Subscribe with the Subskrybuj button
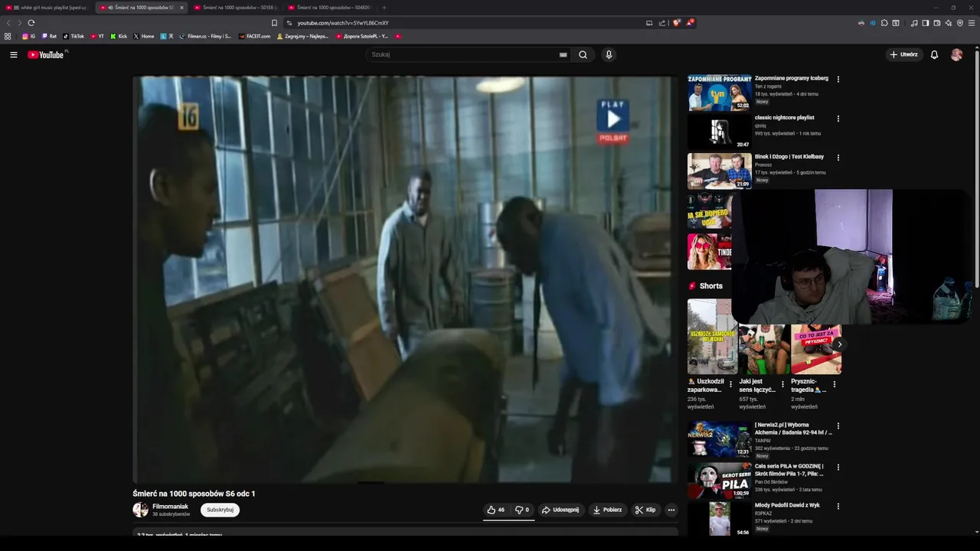This screenshot has width=980, height=551. tap(220, 510)
